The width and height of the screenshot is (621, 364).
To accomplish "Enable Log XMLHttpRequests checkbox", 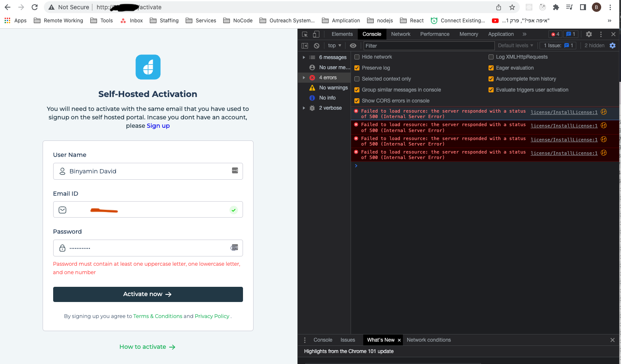I will (x=491, y=57).
